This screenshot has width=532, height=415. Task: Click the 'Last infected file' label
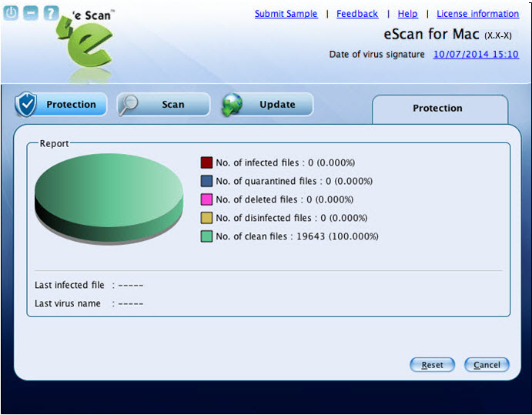pyautogui.click(x=69, y=285)
